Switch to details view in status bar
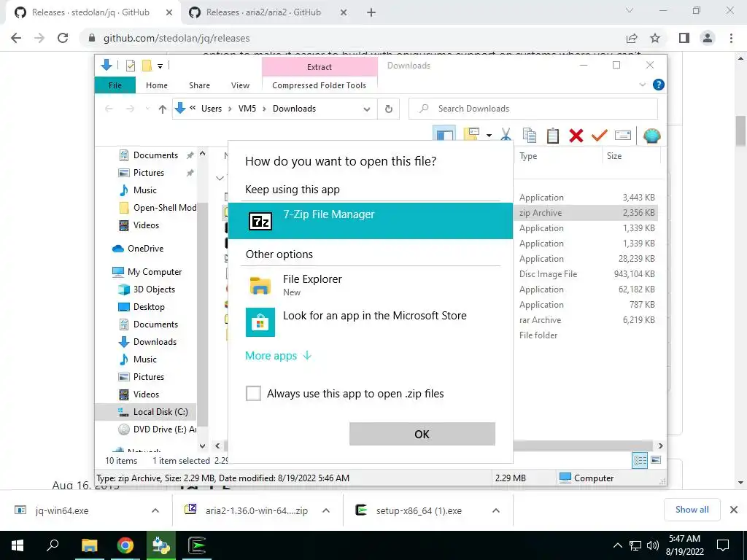 point(640,460)
